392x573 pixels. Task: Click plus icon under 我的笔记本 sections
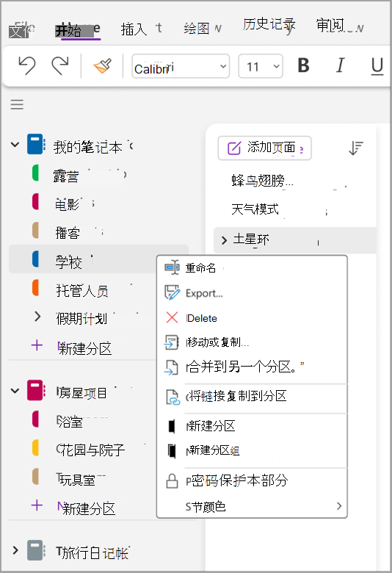(37, 345)
